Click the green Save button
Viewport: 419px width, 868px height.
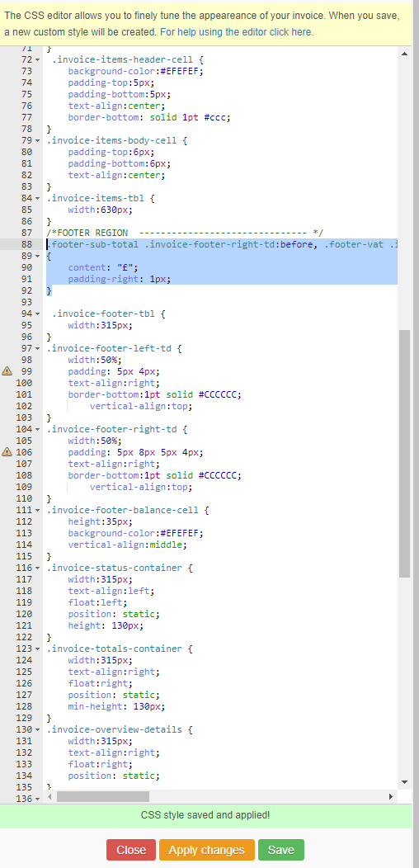click(x=280, y=850)
